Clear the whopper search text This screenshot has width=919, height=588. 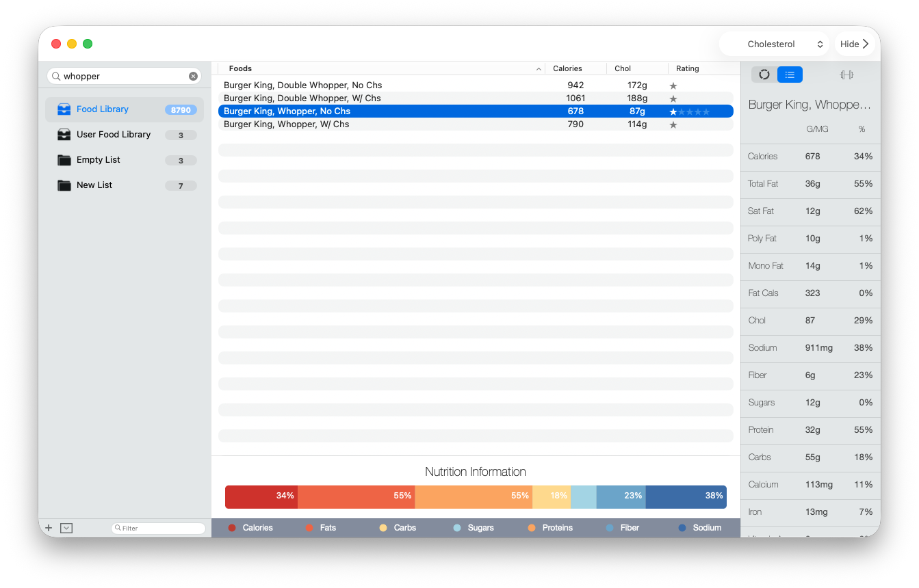(194, 76)
